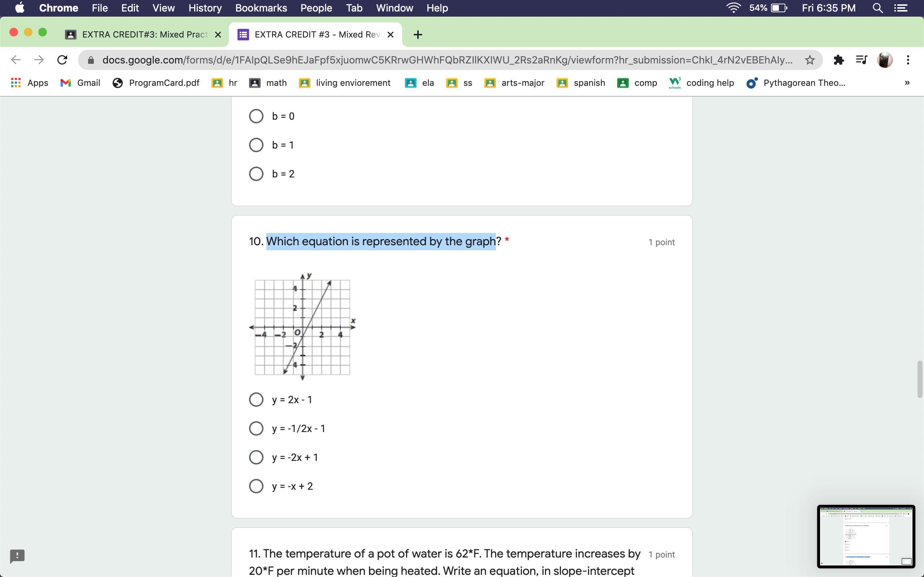The width and height of the screenshot is (924, 577).
Task: Click the Extensions puzzle icon
Action: pos(838,60)
